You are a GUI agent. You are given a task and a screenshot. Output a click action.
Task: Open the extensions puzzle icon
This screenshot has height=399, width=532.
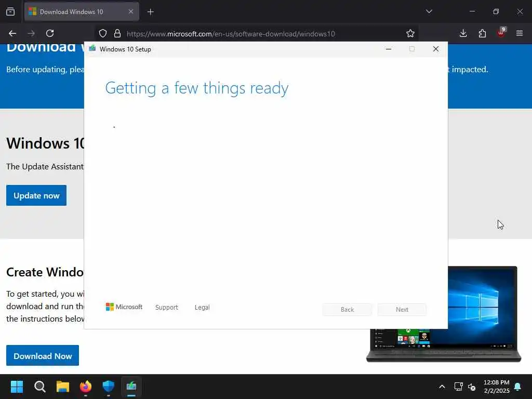(482, 33)
